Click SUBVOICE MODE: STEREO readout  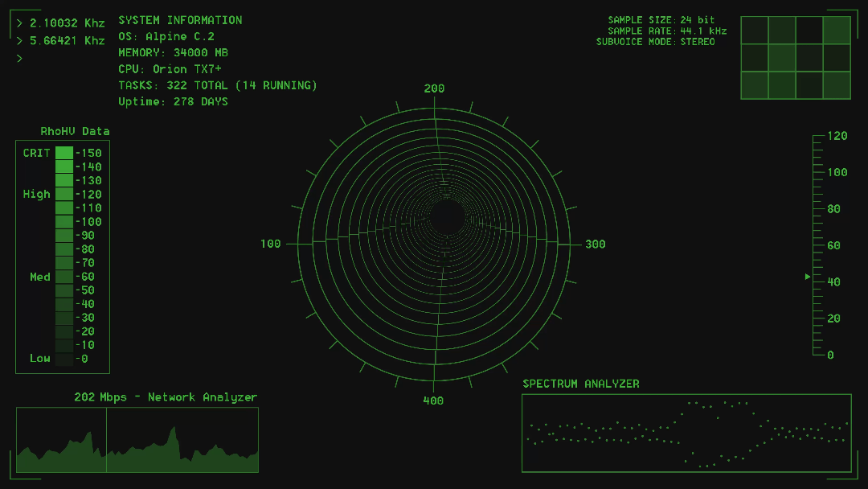pyautogui.click(x=656, y=42)
